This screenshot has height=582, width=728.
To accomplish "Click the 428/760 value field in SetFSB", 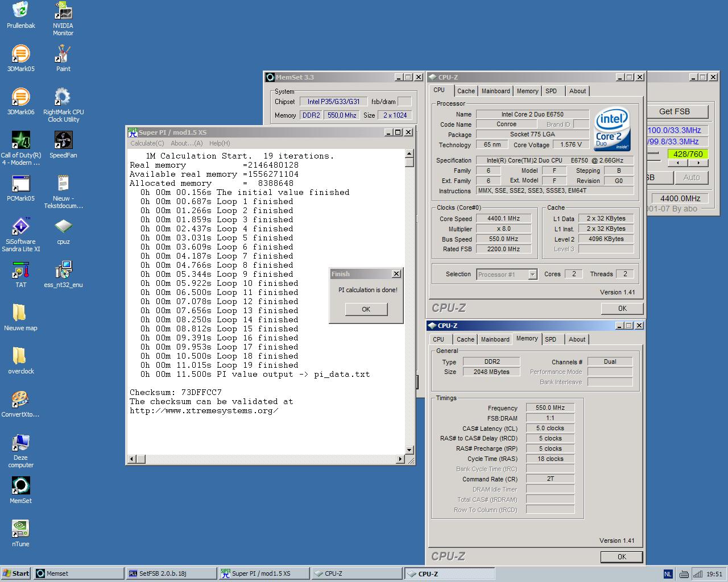I will [x=688, y=154].
